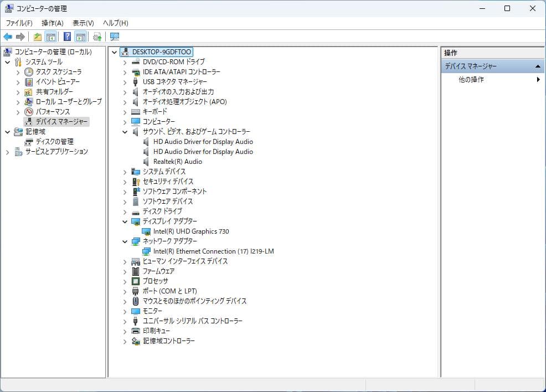
Task: Click the export list folder icon
Action: [37, 37]
